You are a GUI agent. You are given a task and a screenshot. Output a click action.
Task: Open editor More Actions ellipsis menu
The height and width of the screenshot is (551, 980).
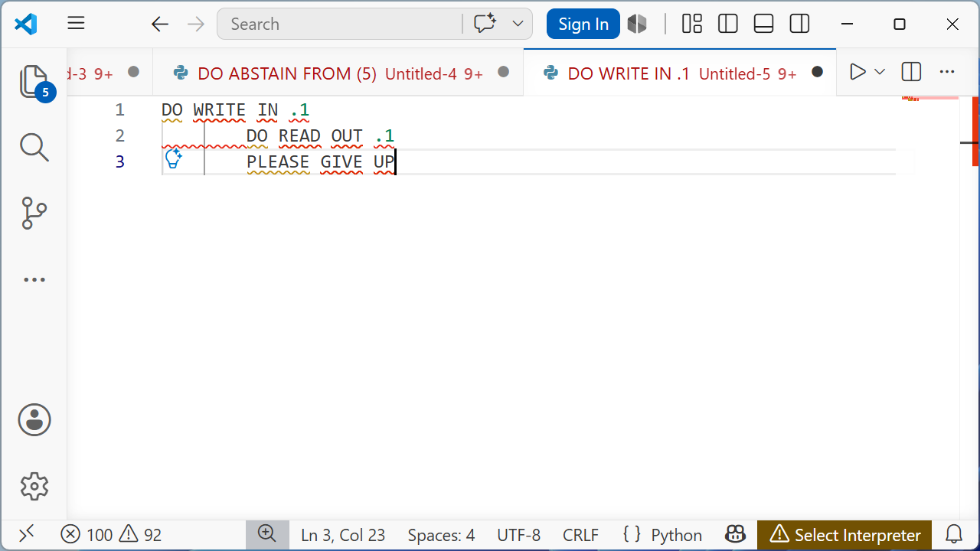pos(947,72)
